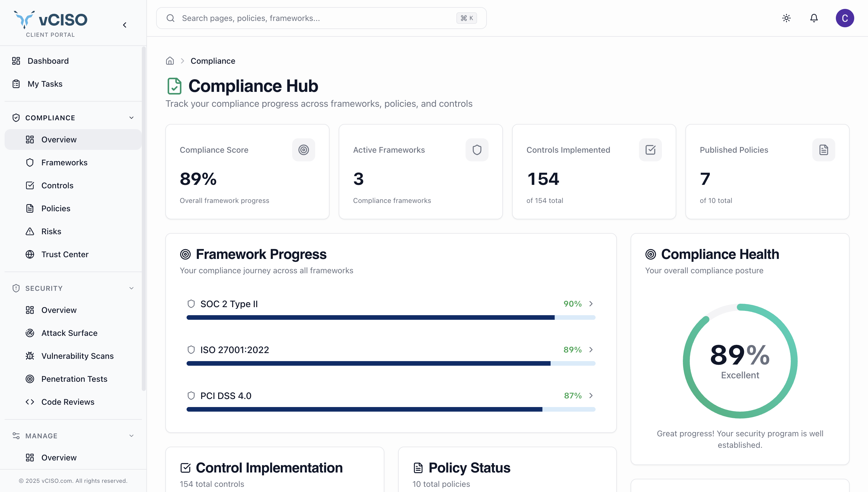Focus the search pages, policies, frameworks field

click(x=321, y=18)
